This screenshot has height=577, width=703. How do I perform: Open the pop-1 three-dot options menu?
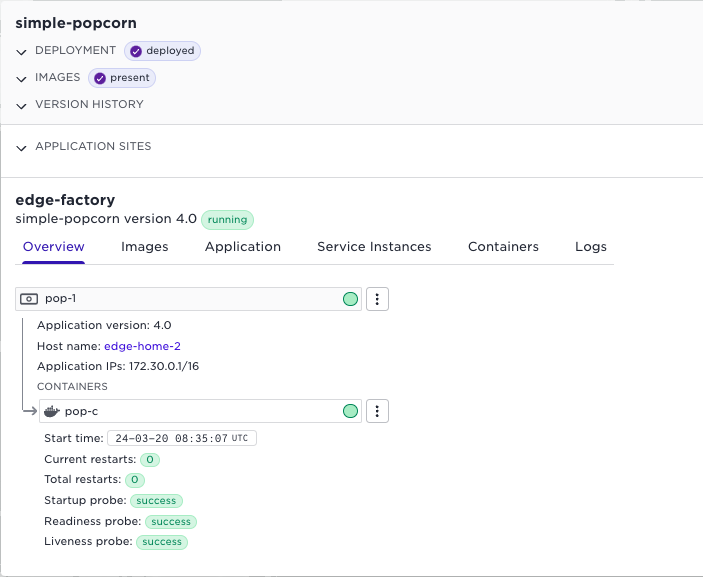377,299
